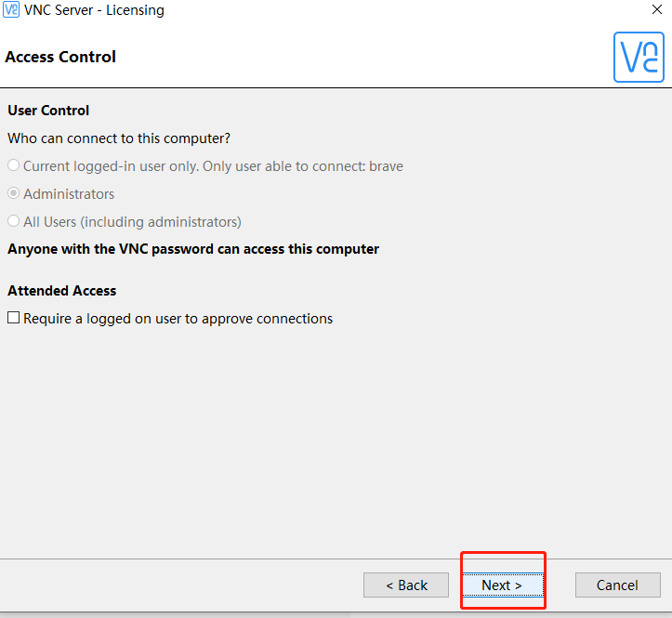The height and width of the screenshot is (618, 672).
Task: Click the Attended Access section label
Action: point(62,291)
